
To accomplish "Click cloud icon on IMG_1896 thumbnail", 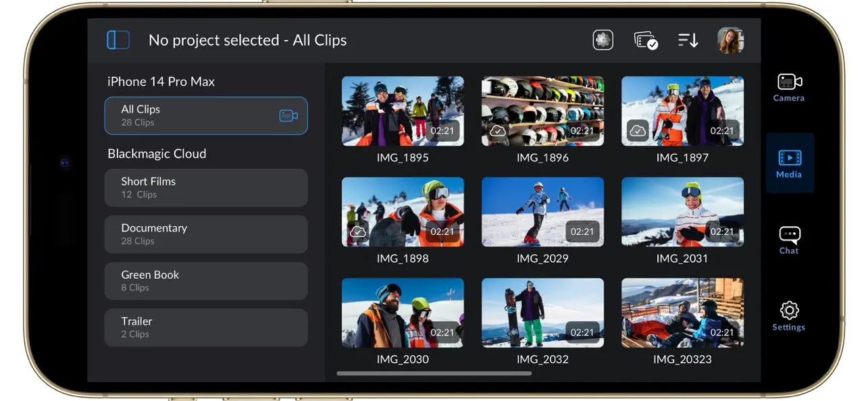I will coord(498,130).
